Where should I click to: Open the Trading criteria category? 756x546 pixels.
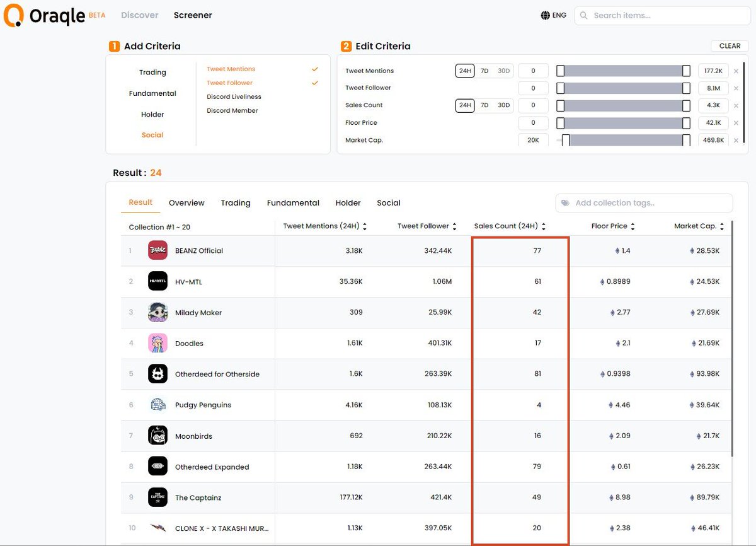pyautogui.click(x=152, y=73)
